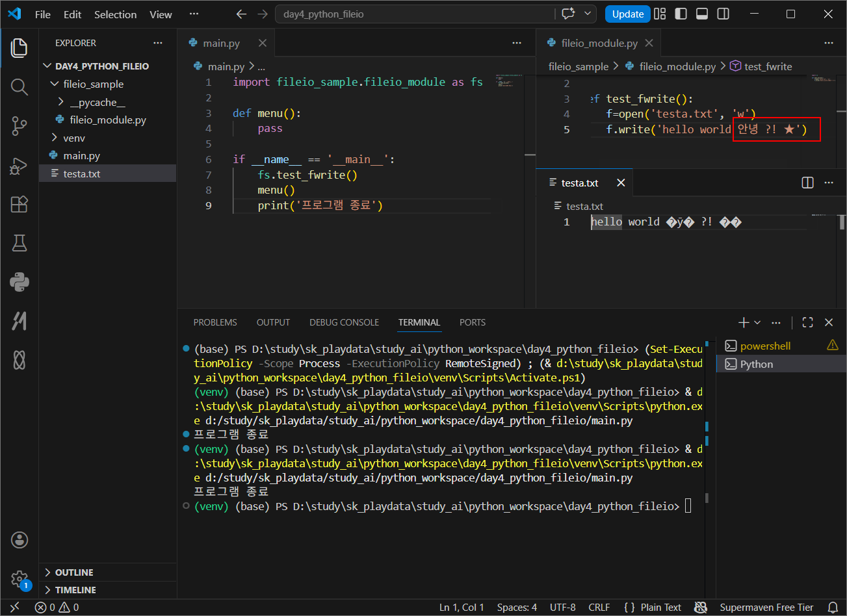Split the testa.txt editor
Screen dimensions: 847x616
click(x=807, y=183)
